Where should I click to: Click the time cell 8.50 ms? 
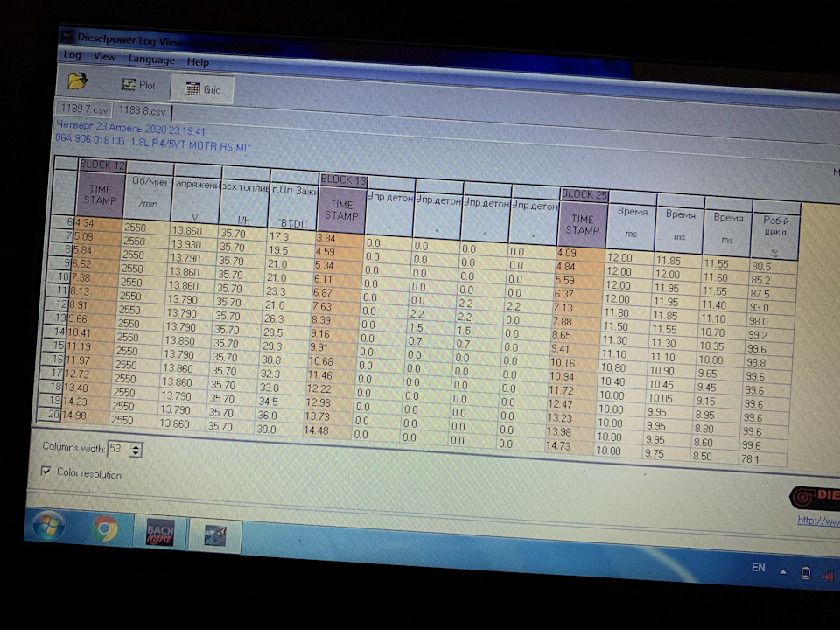tap(714, 456)
